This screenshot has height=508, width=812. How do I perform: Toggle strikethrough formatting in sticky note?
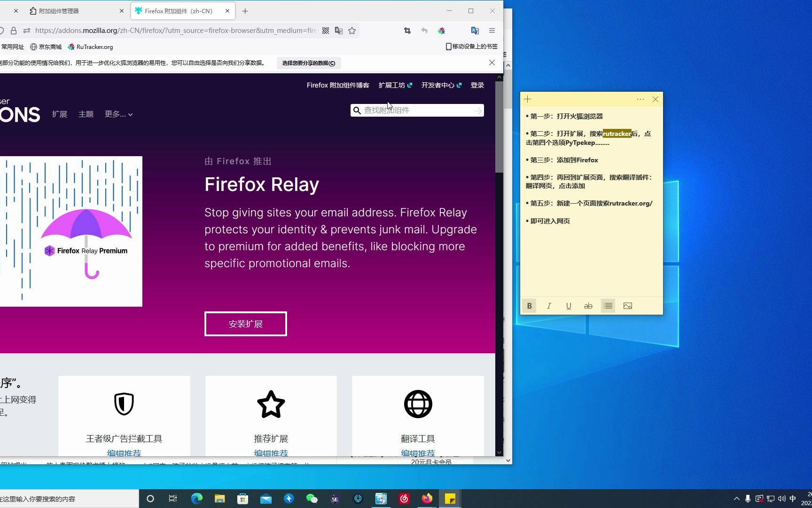(x=588, y=306)
